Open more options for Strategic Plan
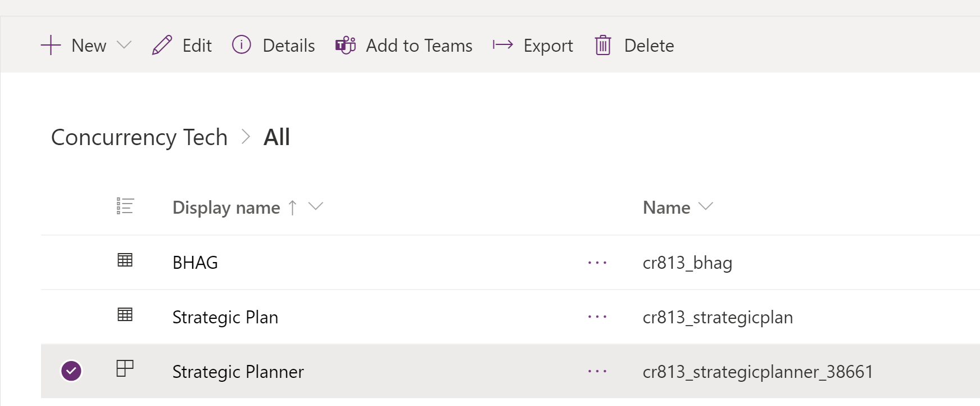 597,317
